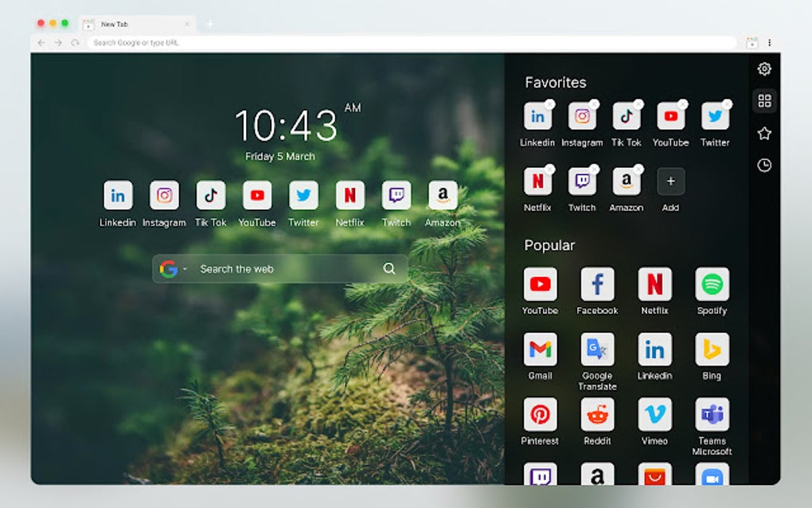Open Bing from the Popular apps

pyautogui.click(x=711, y=350)
